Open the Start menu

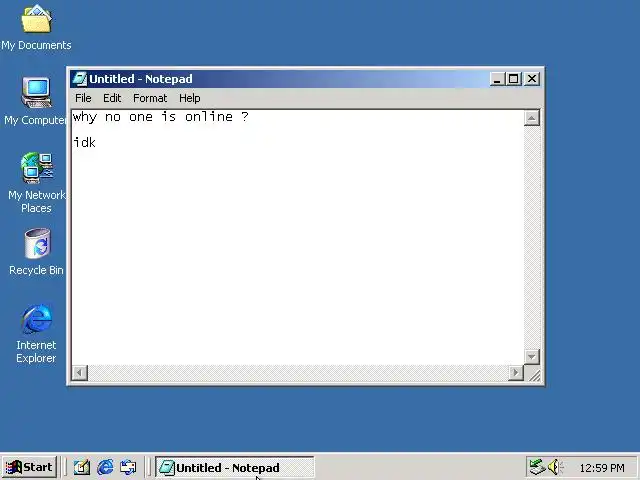pyautogui.click(x=29, y=467)
